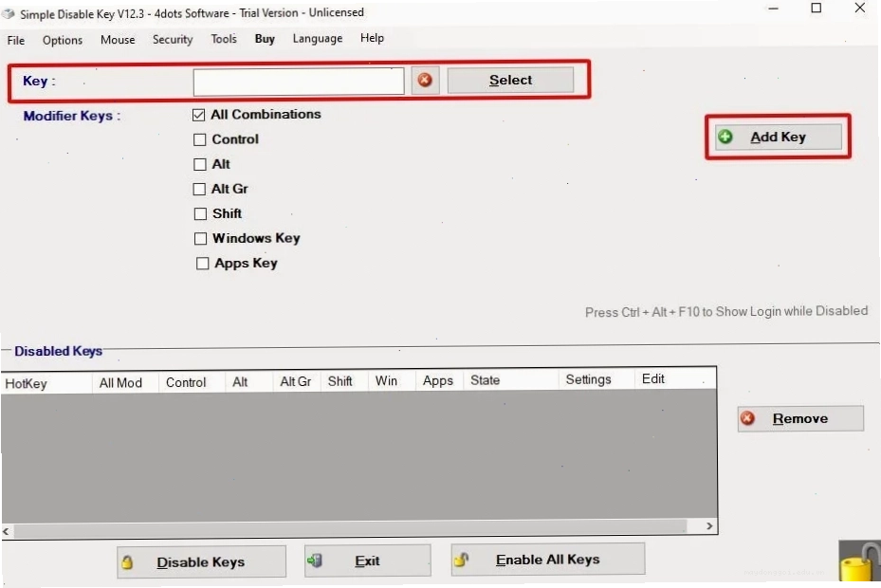Click the left arrow of horizontal scrollbar
This screenshot has height=588, width=881.
(7, 531)
